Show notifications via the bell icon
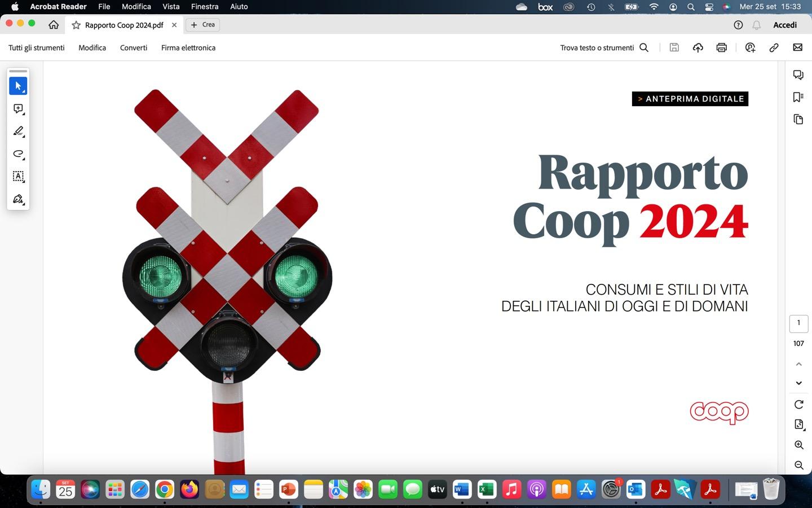The image size is (812, 508). 757,25
